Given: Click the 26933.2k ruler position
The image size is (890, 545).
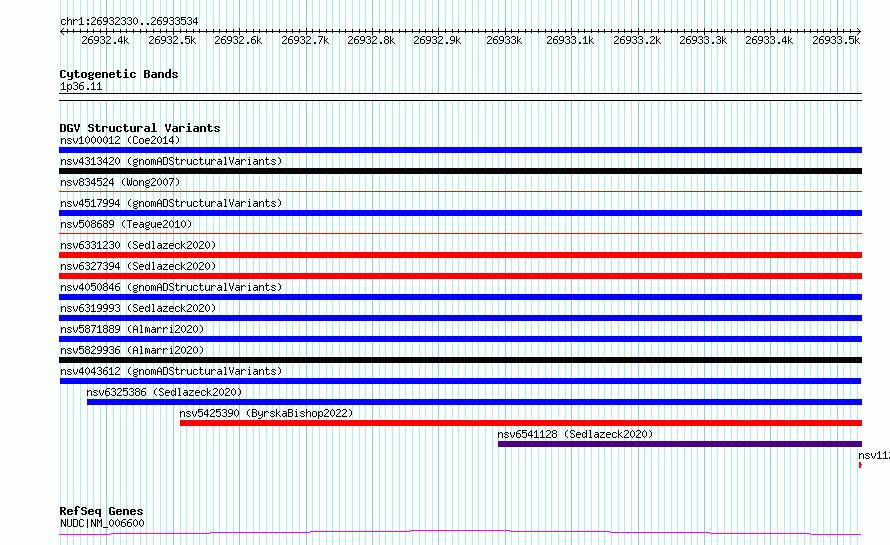Looking at the screenshot, I should [x=637, y=40].
